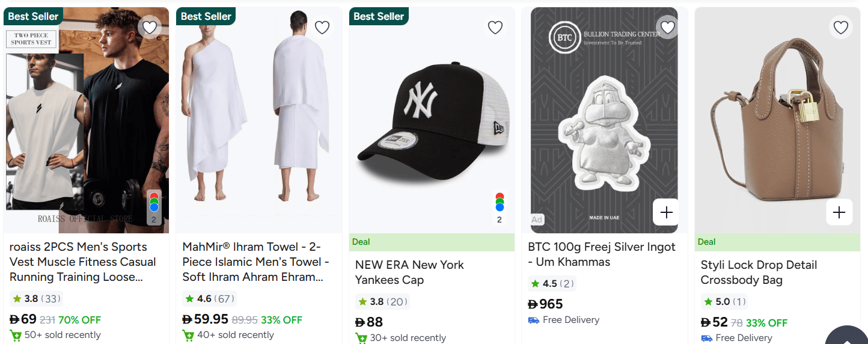This screenshot has width=868, height=344.
Task: Click the Deal banner on Yankees Cap
Action: coord(432,242)
